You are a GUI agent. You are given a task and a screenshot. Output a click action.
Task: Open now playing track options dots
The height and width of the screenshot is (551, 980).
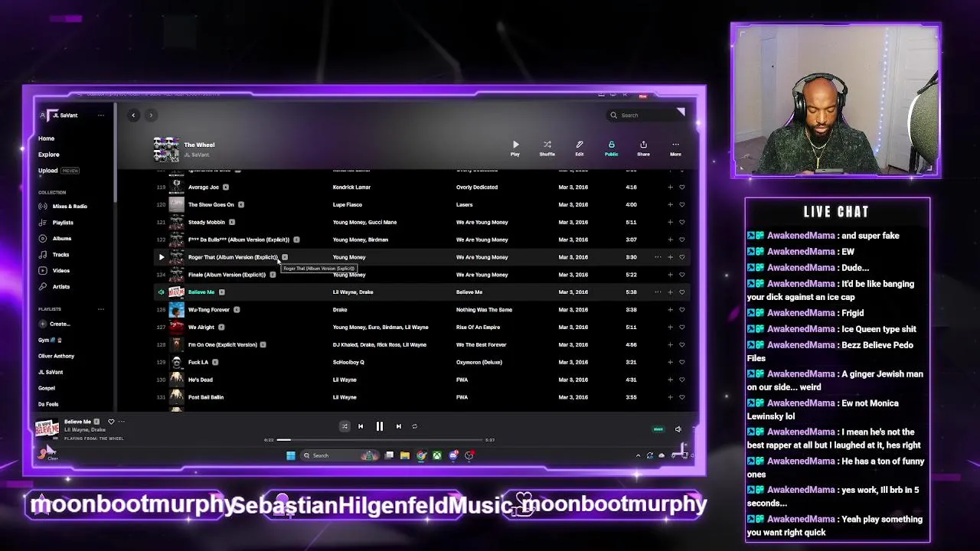[x=121, y=422]
